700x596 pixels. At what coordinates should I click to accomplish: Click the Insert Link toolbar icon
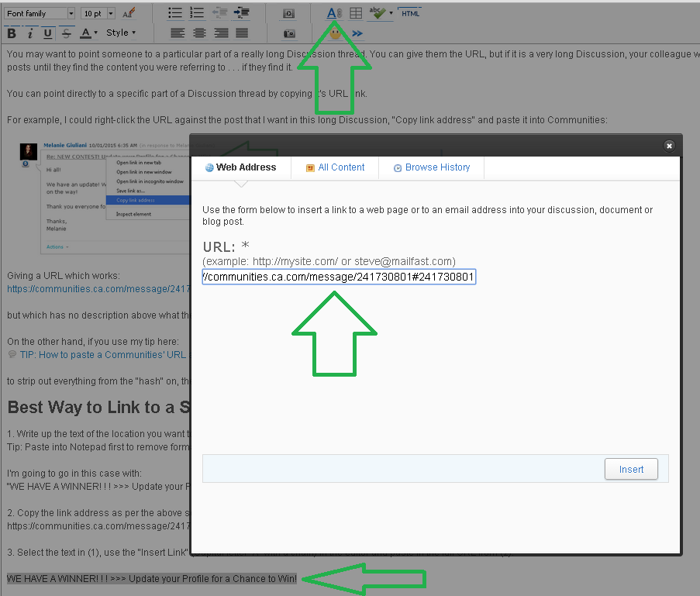pyautogui.click(x=334, y=13)
